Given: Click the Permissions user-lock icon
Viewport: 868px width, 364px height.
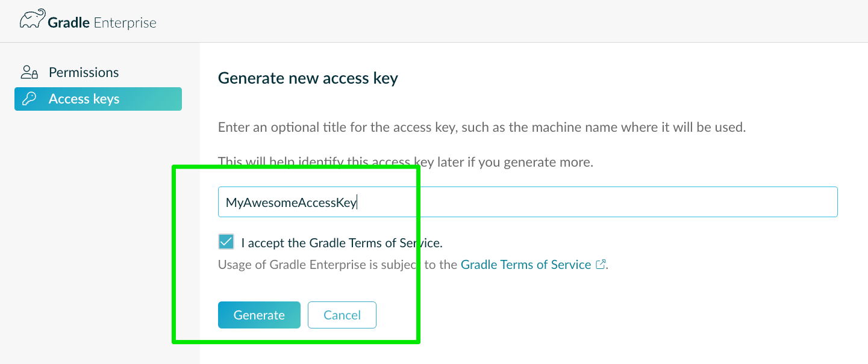Looking at the screenshot, I should (x=30, y=73).
